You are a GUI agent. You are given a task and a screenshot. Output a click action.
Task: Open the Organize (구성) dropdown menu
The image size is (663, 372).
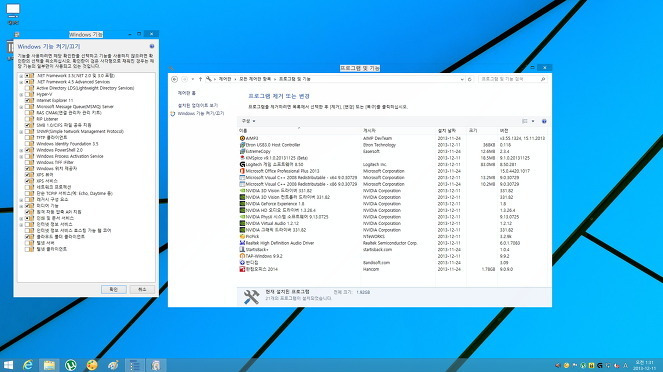coord(248,121)
